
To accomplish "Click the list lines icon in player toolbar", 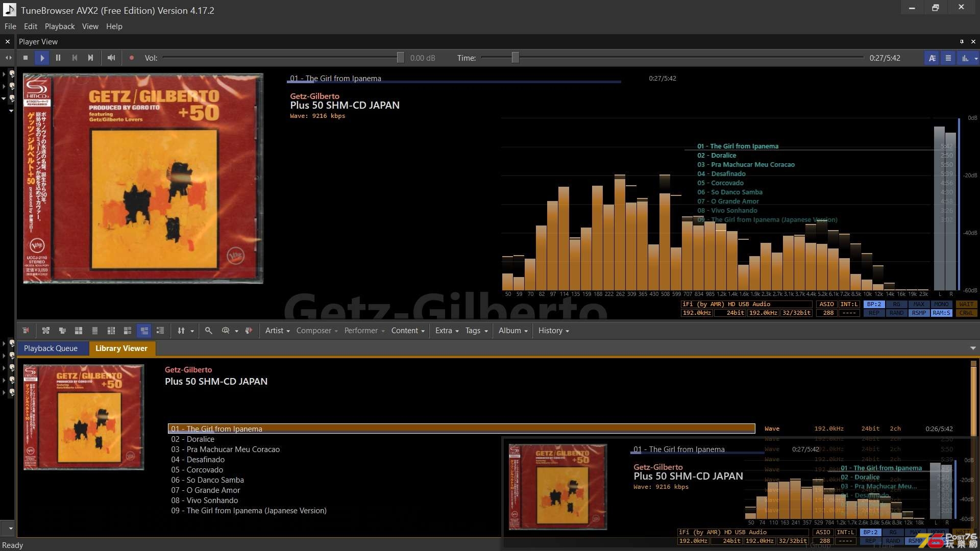I will 948,58.
